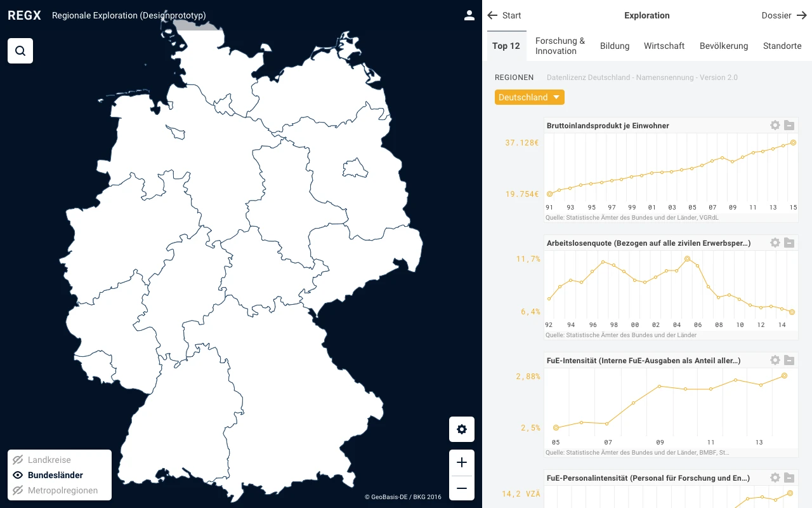Open map settings gear button
This screenshot has height=508, width=812.
coord(462,429)
